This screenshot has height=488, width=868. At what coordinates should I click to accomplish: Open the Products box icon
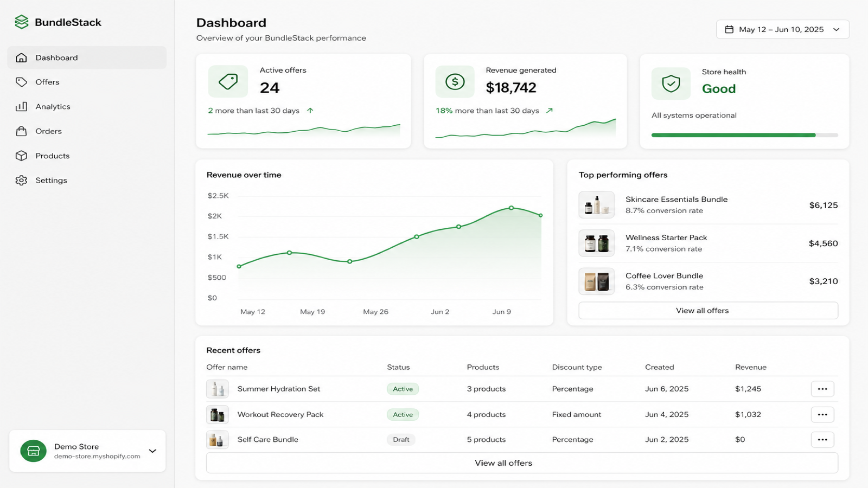pyautogui.click(x=21, y=156)
